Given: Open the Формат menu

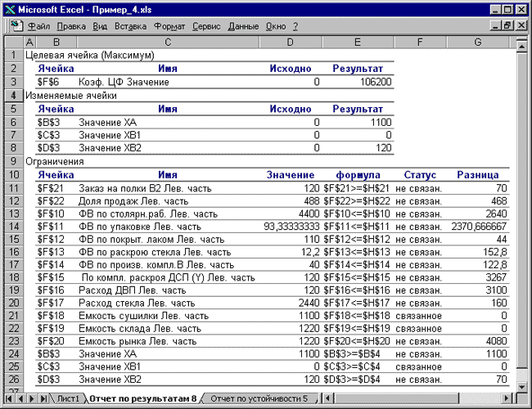Looking at the screenshot, I should (x=169, y=26).
